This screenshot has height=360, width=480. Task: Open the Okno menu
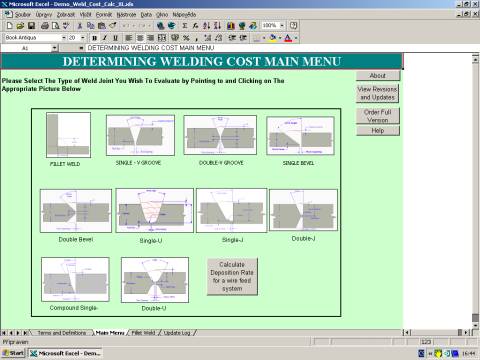(x=162, y=15)
